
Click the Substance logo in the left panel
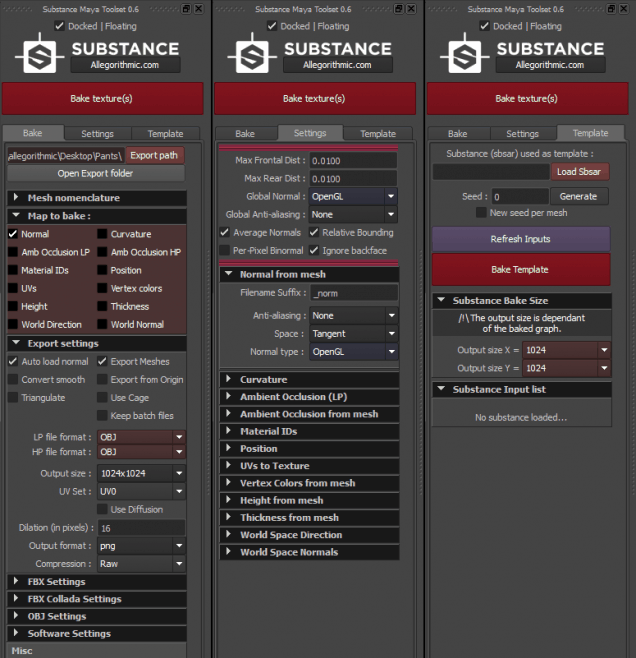39,55
